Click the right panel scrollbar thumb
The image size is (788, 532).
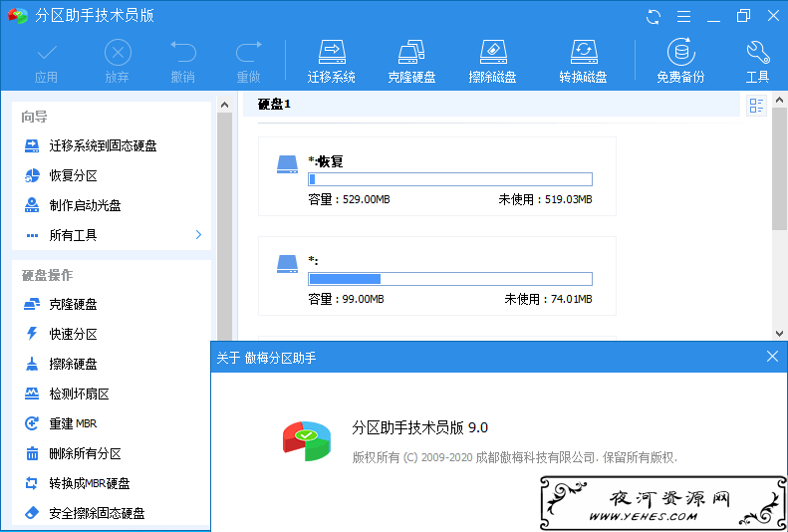779,168
